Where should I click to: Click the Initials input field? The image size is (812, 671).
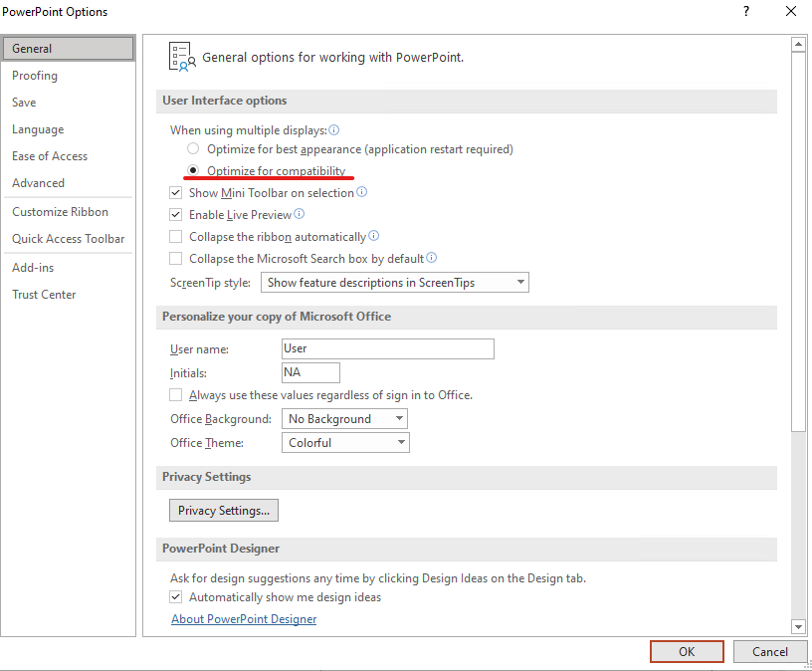(x=310, y=372)
